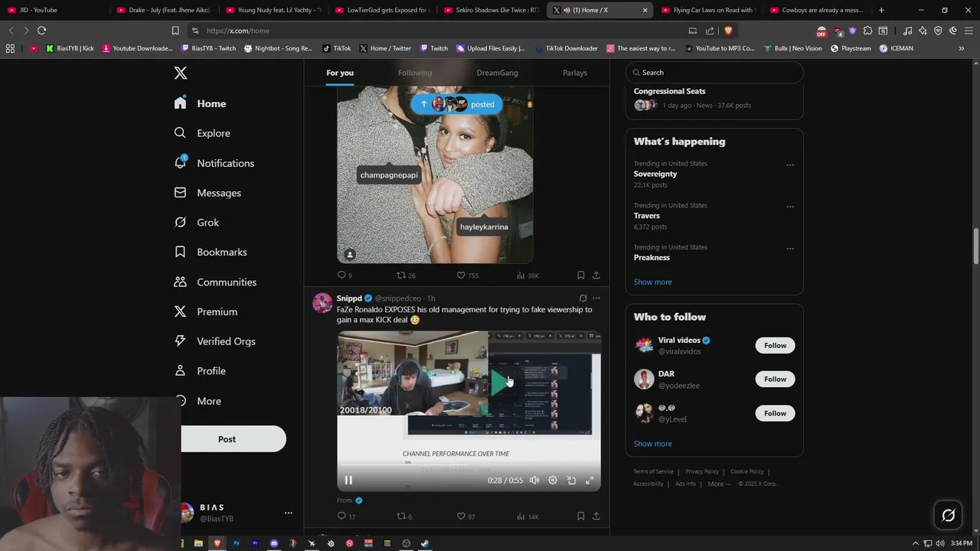Bookmark page icon in address bar
980x551 pixels.
175,31
